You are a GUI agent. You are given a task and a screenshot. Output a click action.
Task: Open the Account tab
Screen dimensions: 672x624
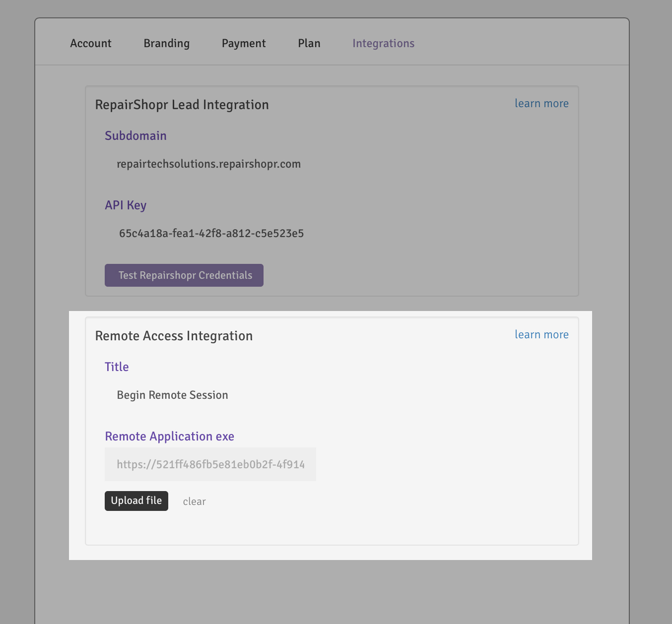(91, 43)
